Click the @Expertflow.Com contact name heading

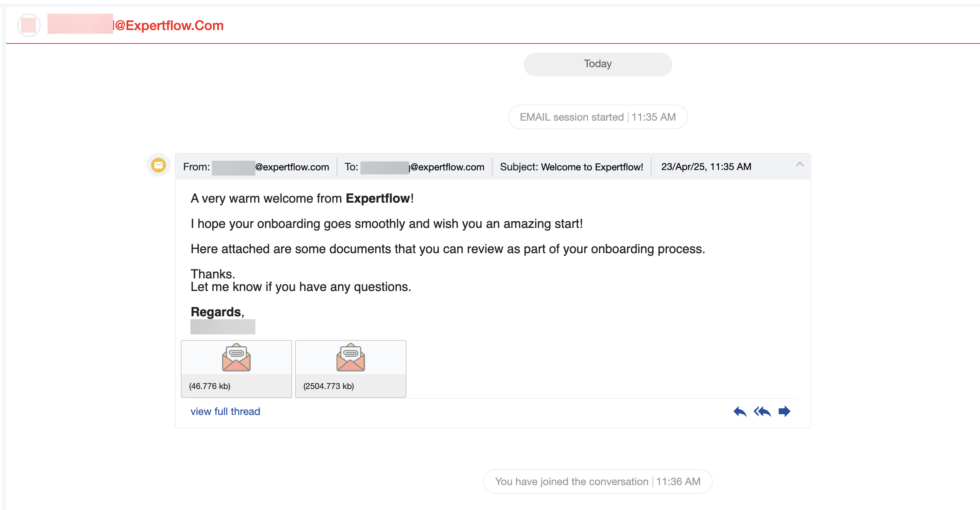(x=135, y=25)
